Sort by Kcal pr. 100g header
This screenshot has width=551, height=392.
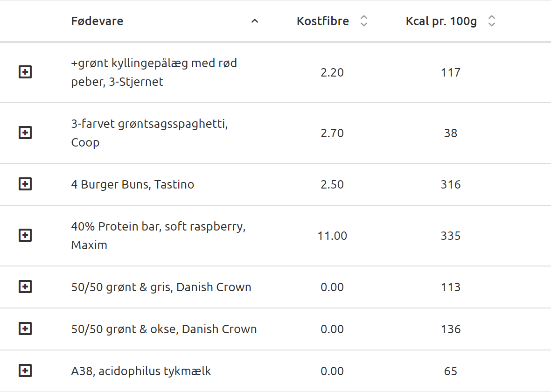pyautogui.click(x=441, y=21)
